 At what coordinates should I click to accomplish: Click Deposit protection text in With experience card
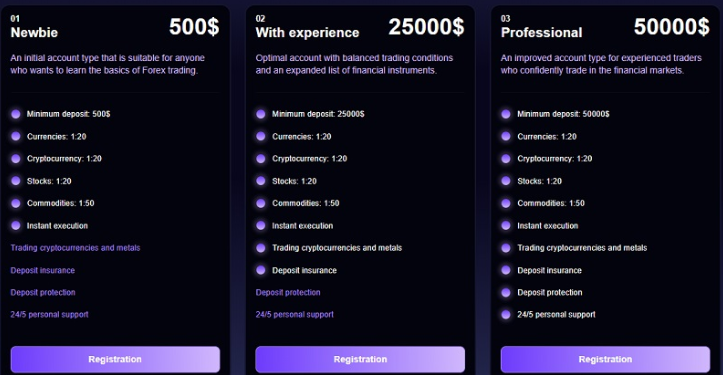[288, 292]
